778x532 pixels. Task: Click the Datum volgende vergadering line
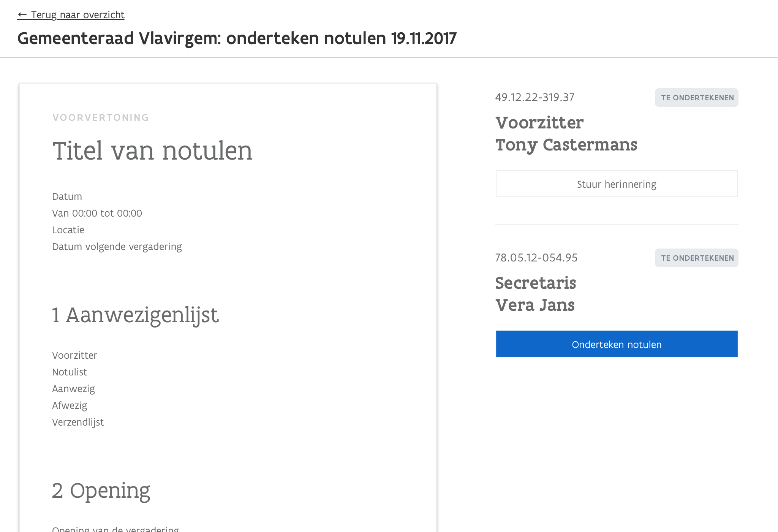pyautogui.click(x=117, y=247)
